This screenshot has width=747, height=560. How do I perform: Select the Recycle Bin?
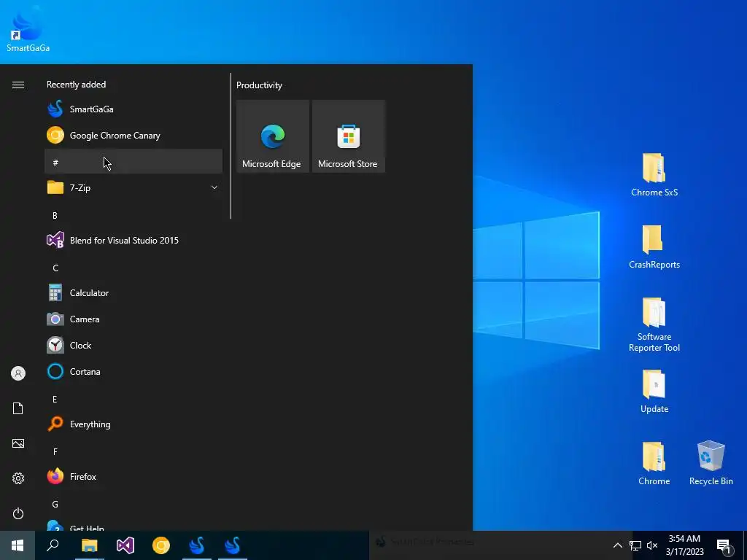click(711, 463)
